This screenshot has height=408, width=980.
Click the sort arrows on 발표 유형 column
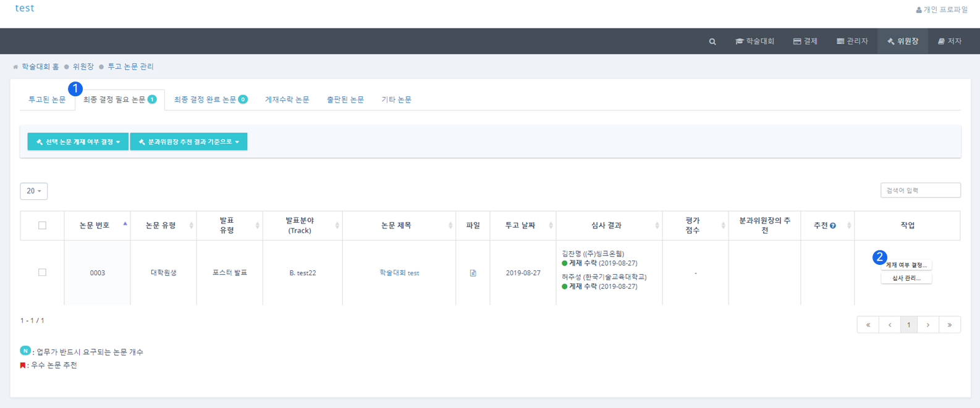257,225
